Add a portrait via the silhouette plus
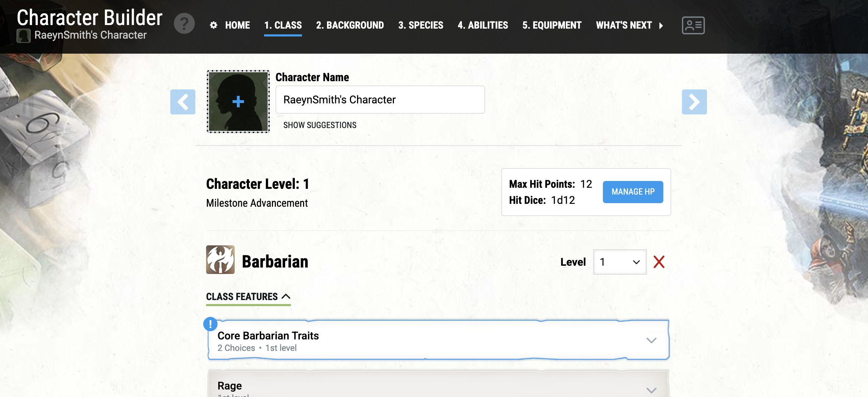This screenshot has height=397, width=868. [x=238, y=102]
